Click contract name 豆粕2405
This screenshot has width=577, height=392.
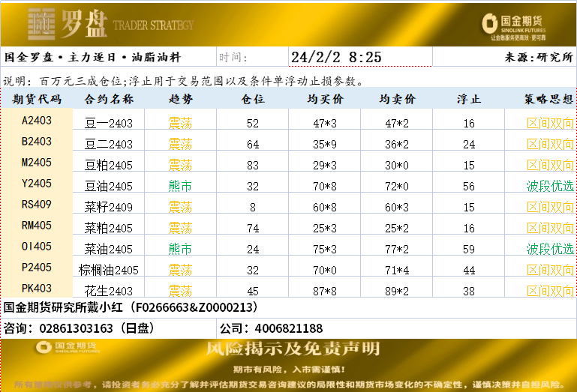point(109,165)
